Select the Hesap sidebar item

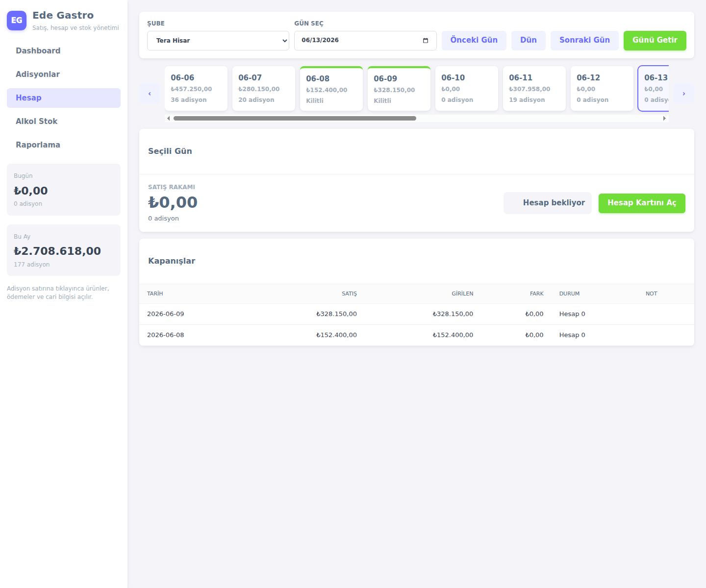(64, 98)
